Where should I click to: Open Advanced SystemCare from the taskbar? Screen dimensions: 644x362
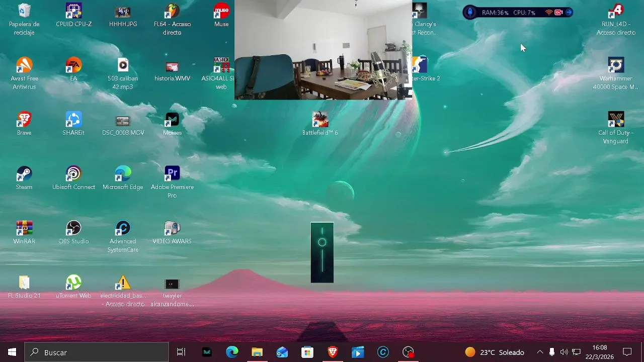coord(383,352)
